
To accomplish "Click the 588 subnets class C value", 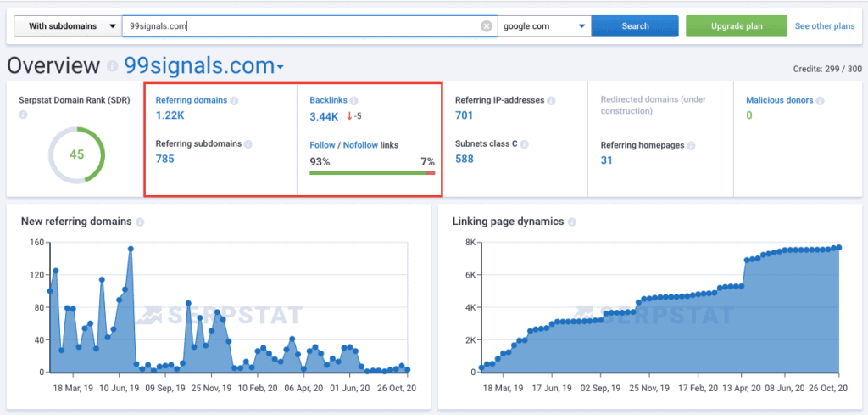I will click(x=465, y=159).
